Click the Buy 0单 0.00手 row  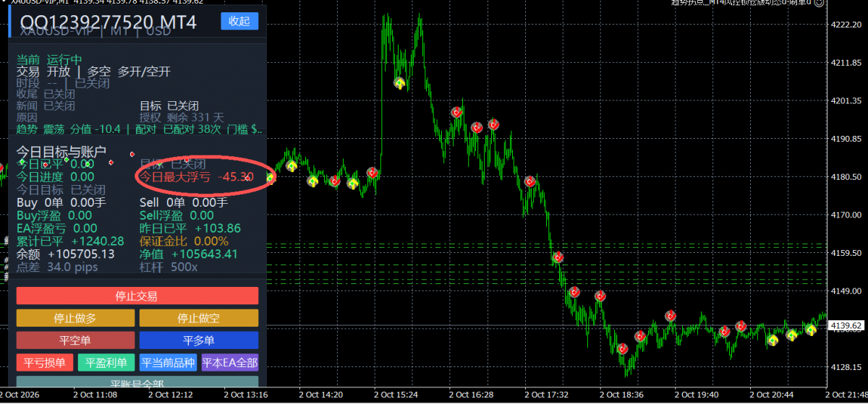point(61,203)
